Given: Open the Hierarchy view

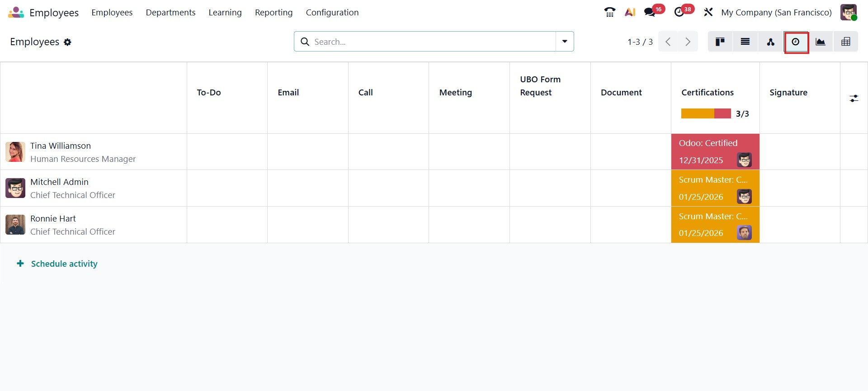Looking at the screenshot, I should tap(770, 42).
